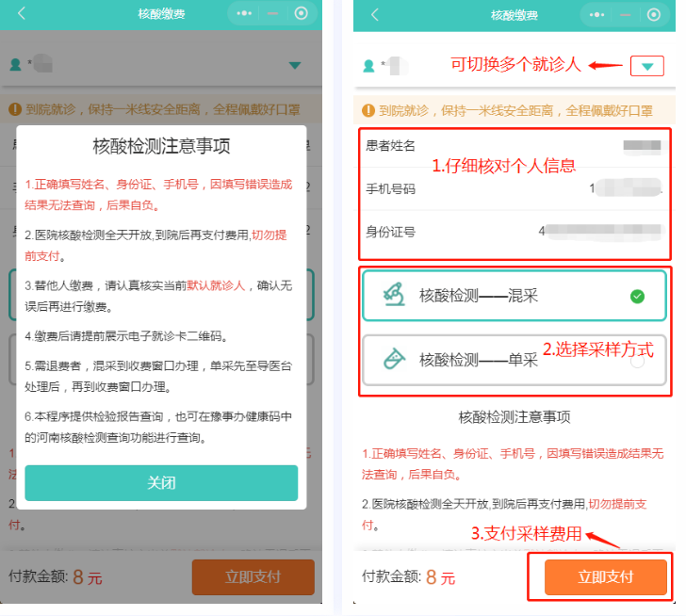The width and height of the screenshot is (686, 616).
Task: Open the more options dots on right screen
Action: coord(596,15)
